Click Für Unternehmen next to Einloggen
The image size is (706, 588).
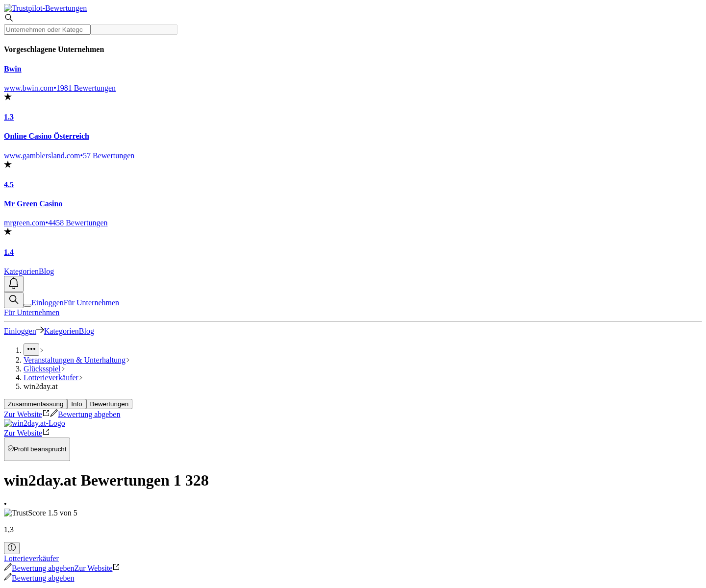coord(92,303)
